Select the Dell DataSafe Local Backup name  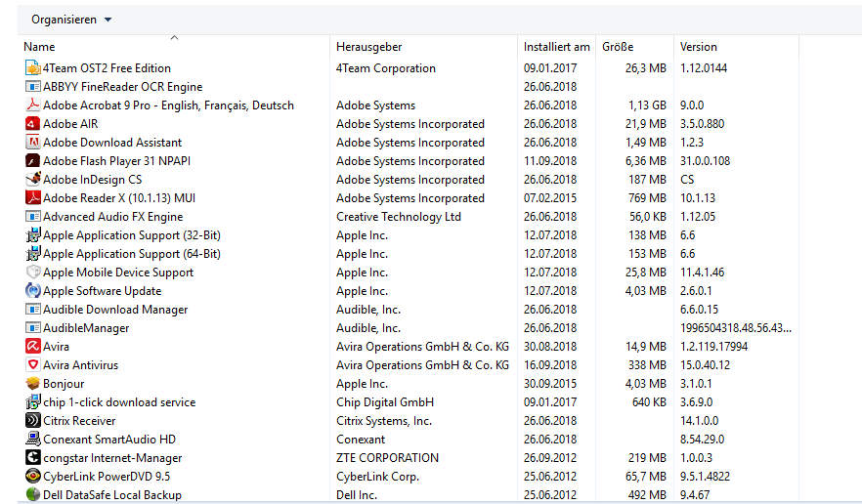pyautogui.click(x=112, y=494)
